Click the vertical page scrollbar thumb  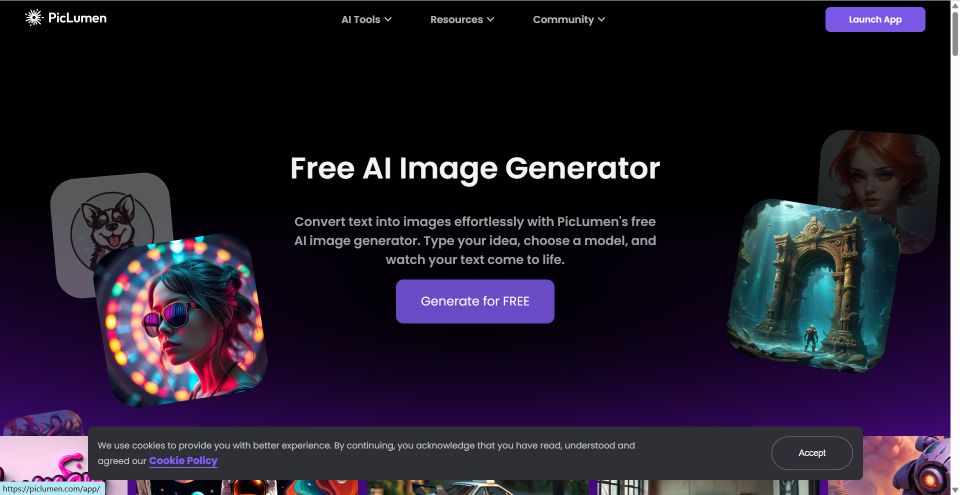pyautogui.click(x=955, y=36)
